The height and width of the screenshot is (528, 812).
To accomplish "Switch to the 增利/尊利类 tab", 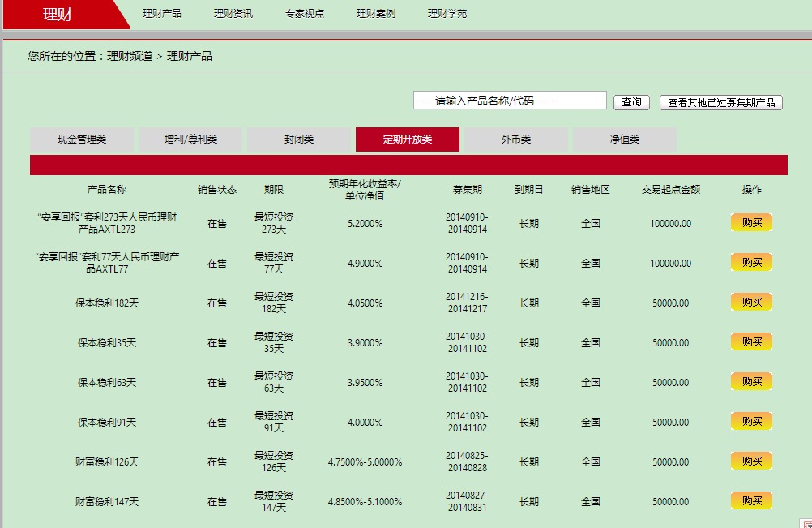I will [190, 140].
